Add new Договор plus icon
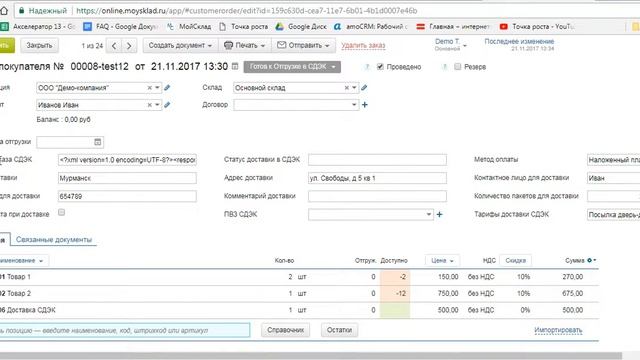 pos(364,105)
